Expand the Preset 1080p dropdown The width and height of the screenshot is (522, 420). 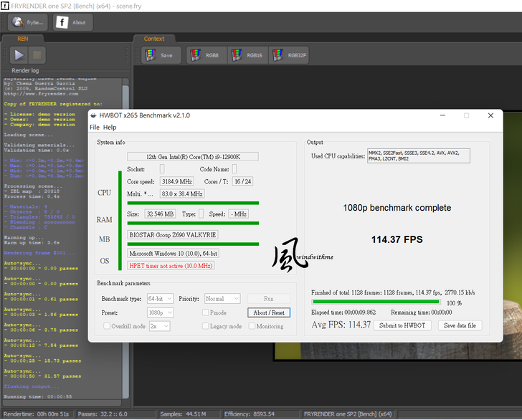tap(158, 312)
